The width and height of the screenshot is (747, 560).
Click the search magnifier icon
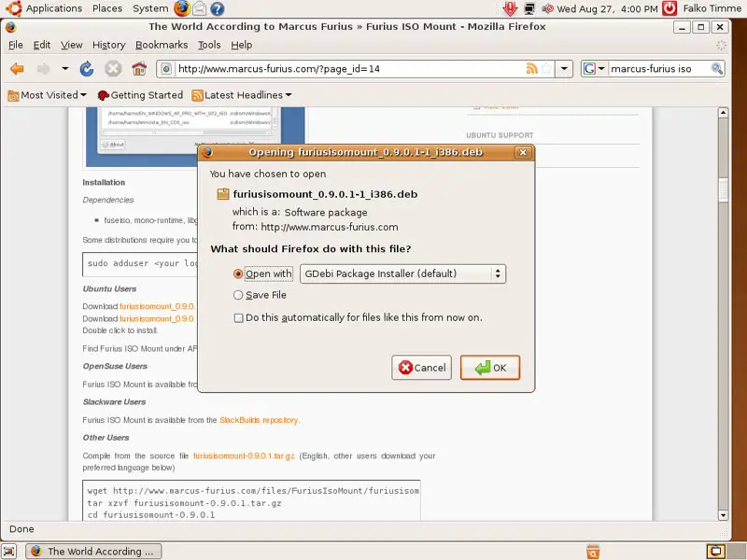pos(716,68)
